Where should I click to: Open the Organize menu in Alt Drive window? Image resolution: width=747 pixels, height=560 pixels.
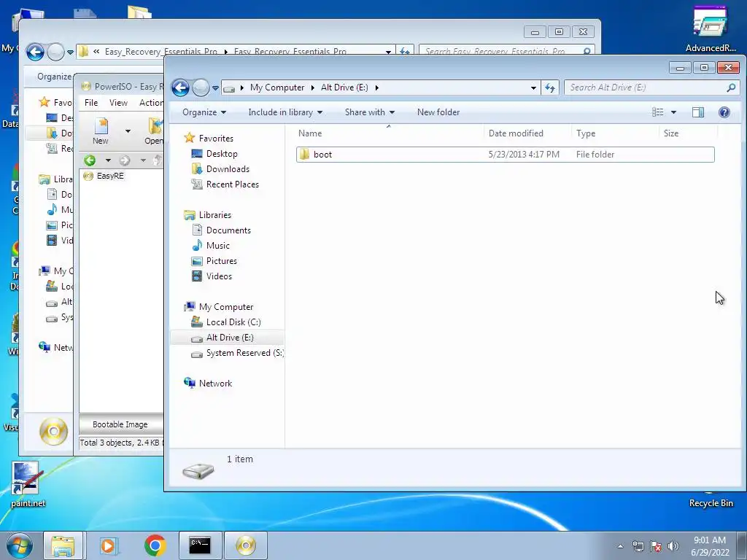point(204,112)
